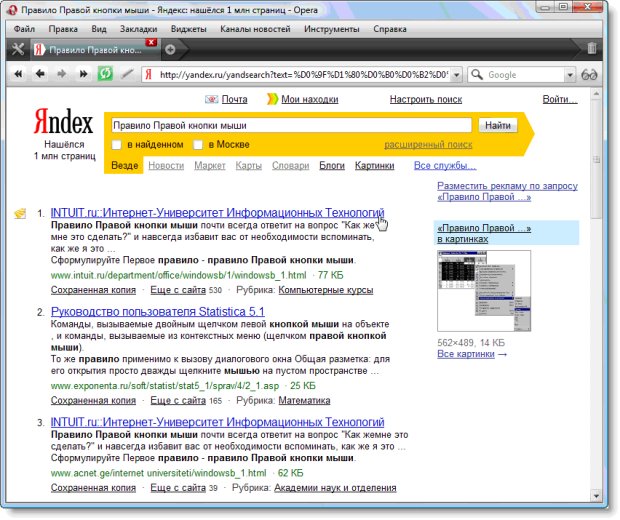Open the Закладки menu
The image size is (620, 520).
[x=138, y=29]
